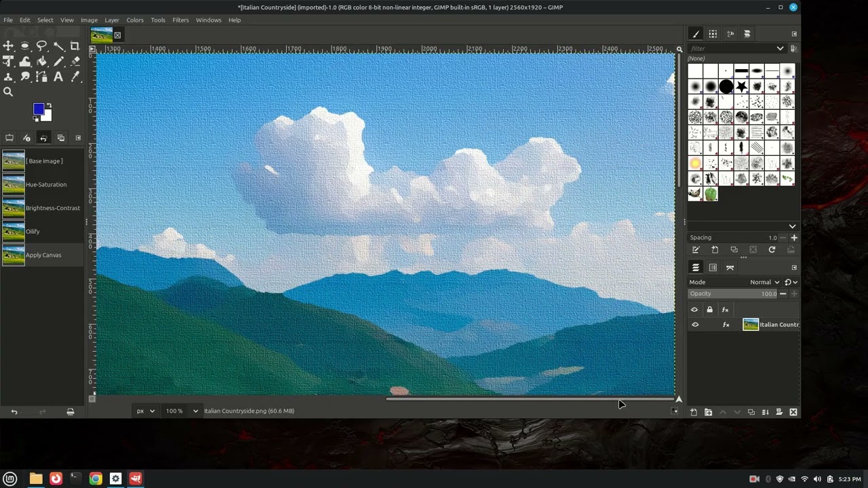Open the white background color swatch
The image size is (868, 488).
47,117
